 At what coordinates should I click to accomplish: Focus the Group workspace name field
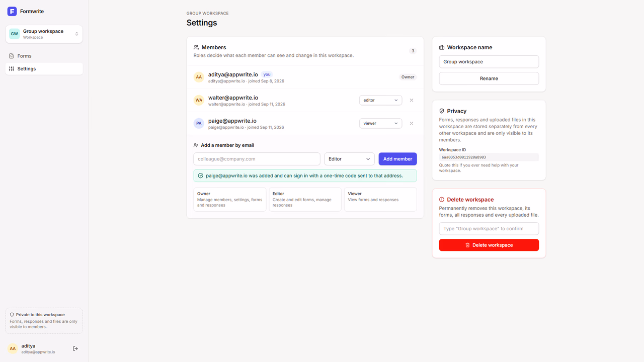[x=489, y=62]
